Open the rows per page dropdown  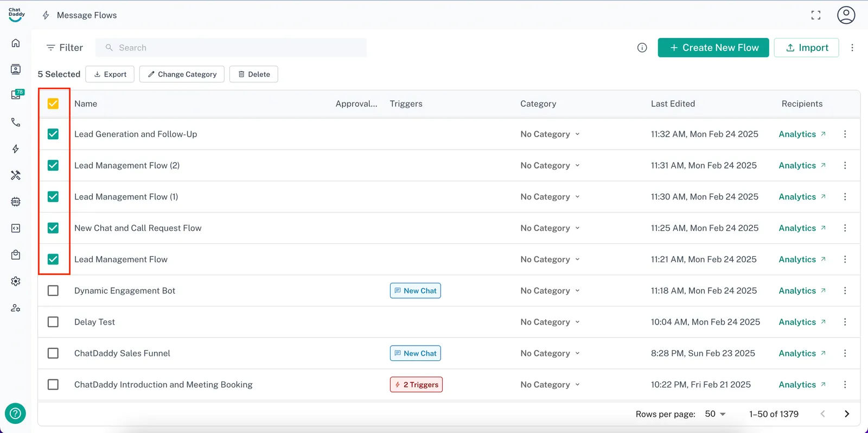(715, 414)
